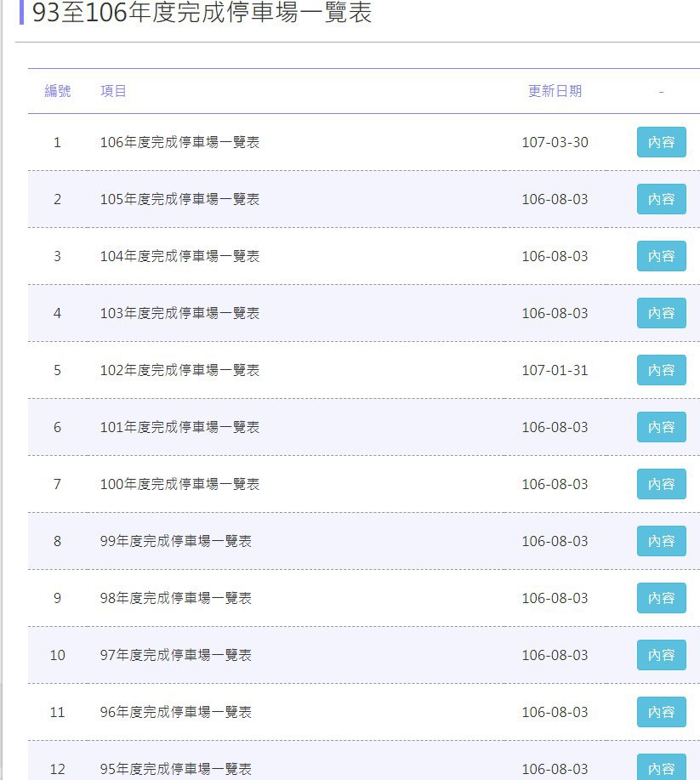This screenshot has height=780, width=700.
Task: Click the 項目 column header
Action: click(113, 91)
